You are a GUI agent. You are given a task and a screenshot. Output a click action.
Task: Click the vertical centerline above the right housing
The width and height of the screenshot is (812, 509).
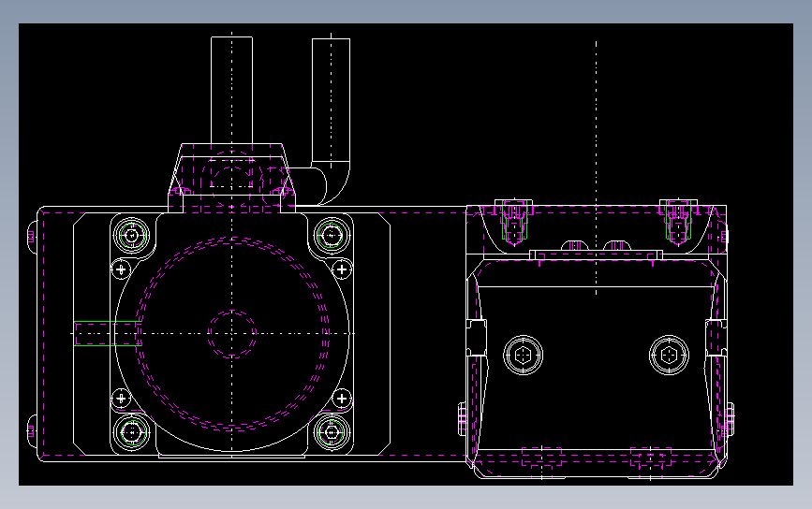pyautogui.click(x=596, y=168)
